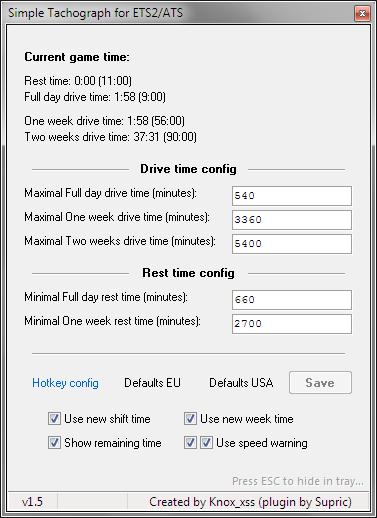Click the Minimal Full day rest time field
Screen dimensions: 377x518
click(x=292, y=300)
